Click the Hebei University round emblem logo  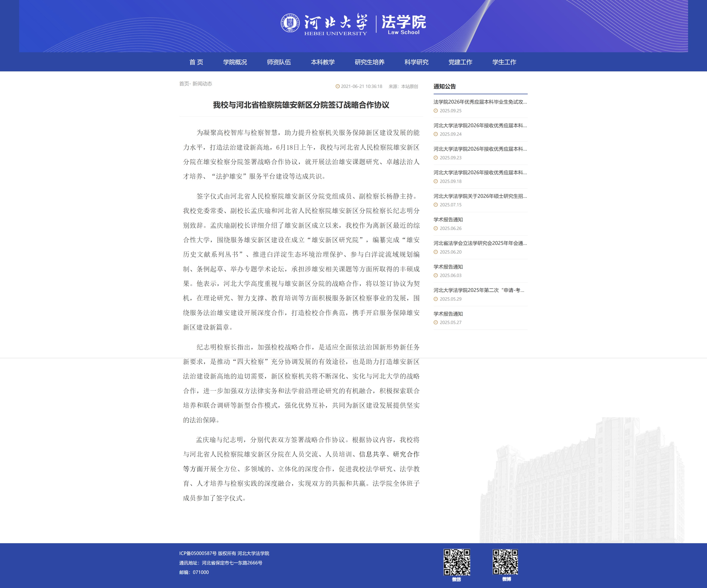tap(290, 23)
